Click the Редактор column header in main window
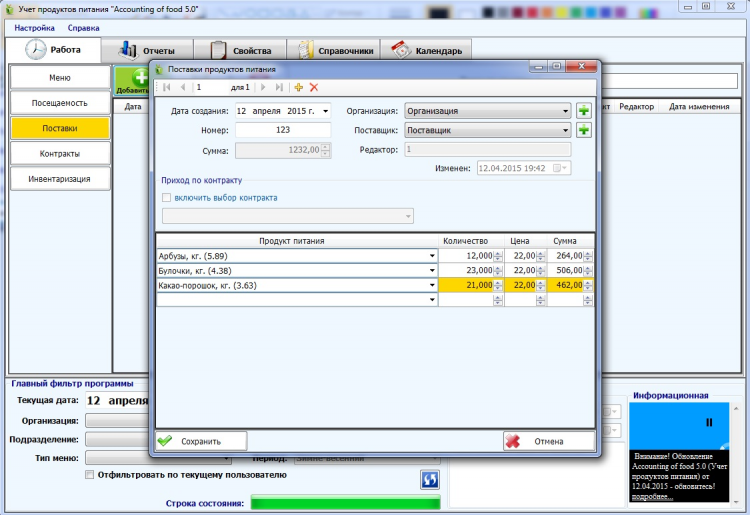 coord(636,106)
